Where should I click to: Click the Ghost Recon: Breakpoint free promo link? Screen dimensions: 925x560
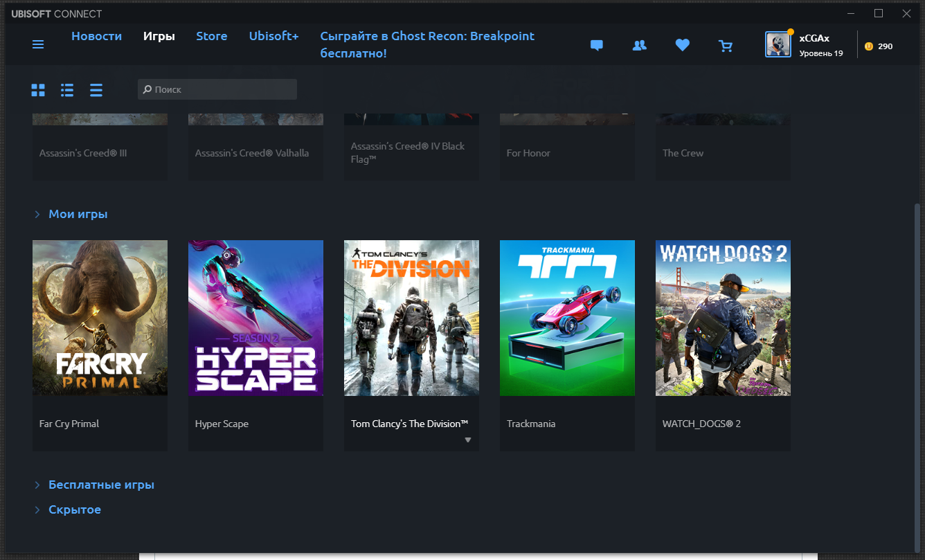coord(426,44)
